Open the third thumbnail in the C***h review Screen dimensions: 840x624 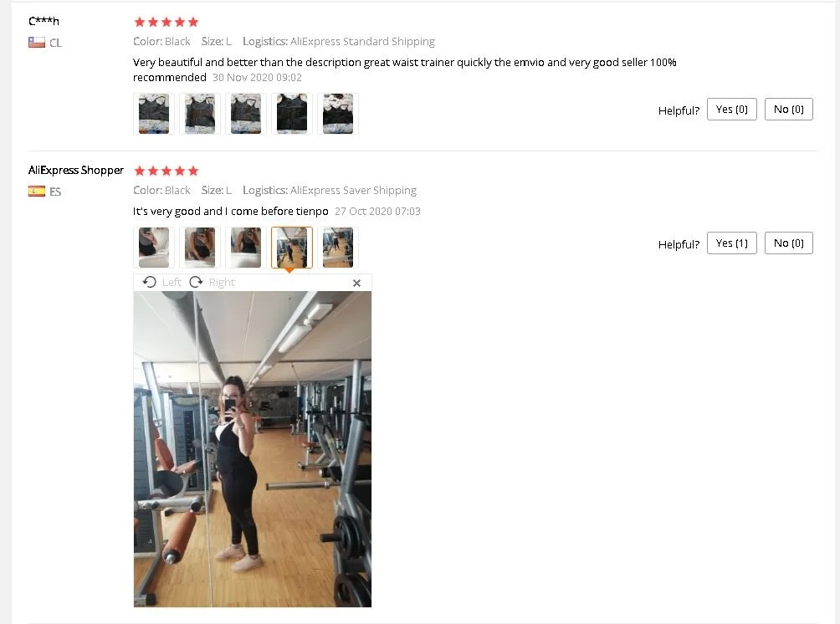pos(246,114)
